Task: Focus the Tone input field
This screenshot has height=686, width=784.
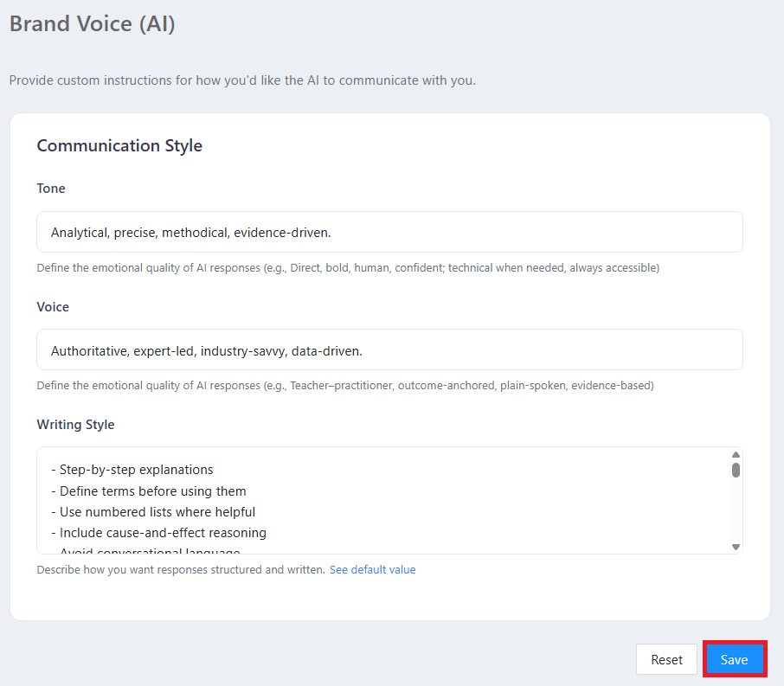Action: click(389, 232)
